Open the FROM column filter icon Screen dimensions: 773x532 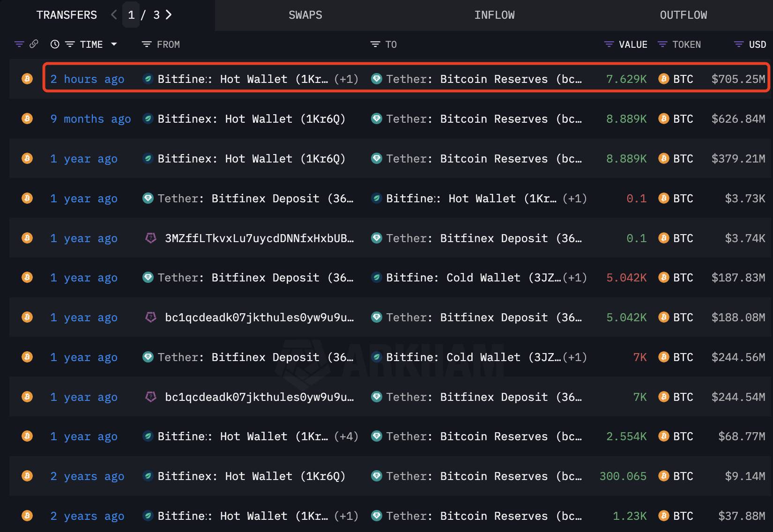[147, 44]
